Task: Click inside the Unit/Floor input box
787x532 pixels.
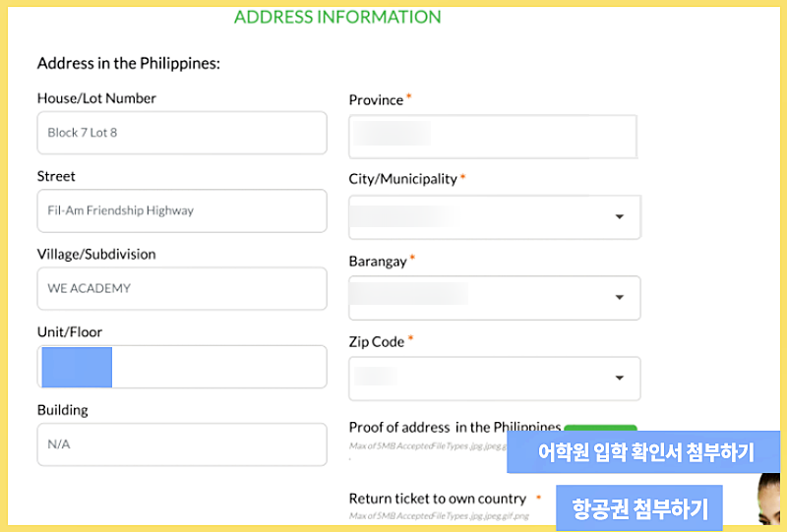Action: click(216, 367)
